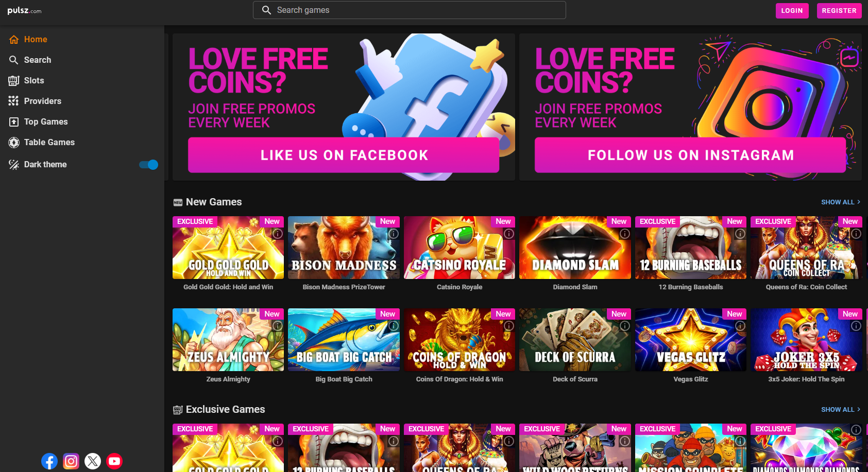The image size is (868, 472).
Task: Open the Zeus Almighty game thumbnail
Action: 228,340
